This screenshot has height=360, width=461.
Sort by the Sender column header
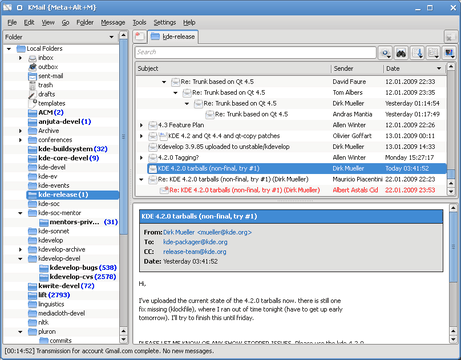pyautogui.click(x=357, y=69)
